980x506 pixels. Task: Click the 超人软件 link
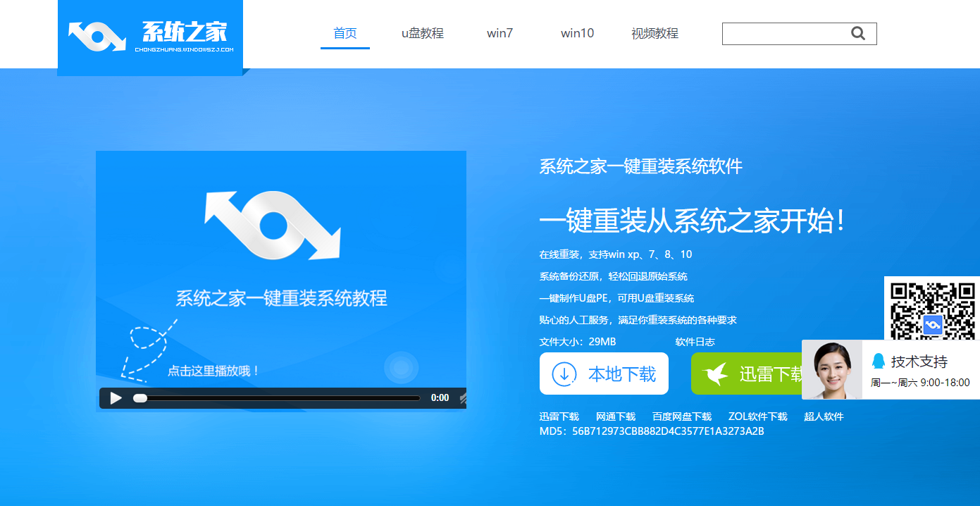(x=824, y=416)
